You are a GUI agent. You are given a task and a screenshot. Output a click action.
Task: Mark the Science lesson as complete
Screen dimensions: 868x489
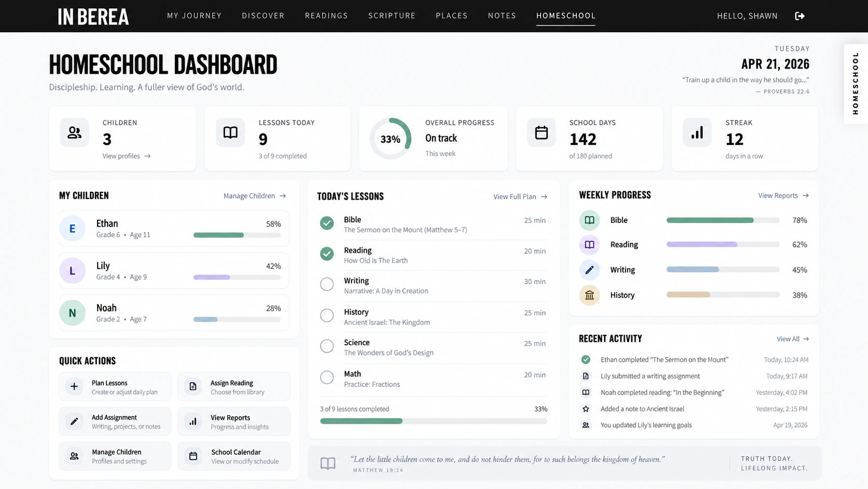click(327, 346)
